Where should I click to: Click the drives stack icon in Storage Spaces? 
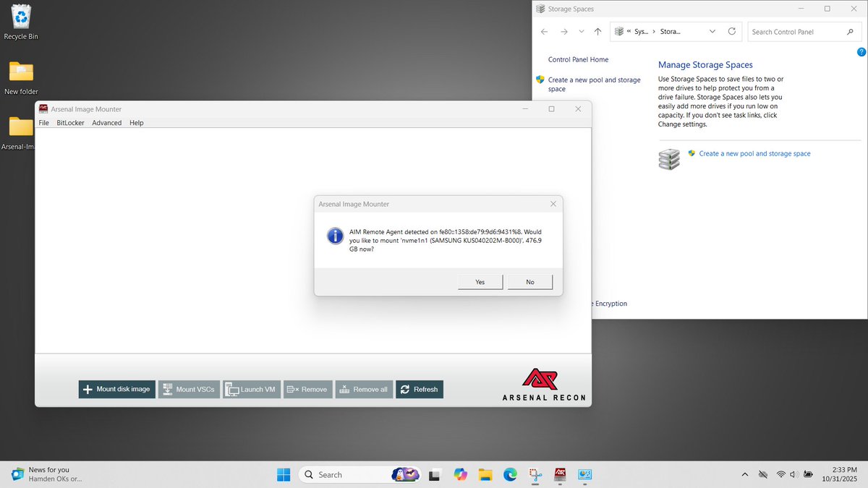coord(669,159)
